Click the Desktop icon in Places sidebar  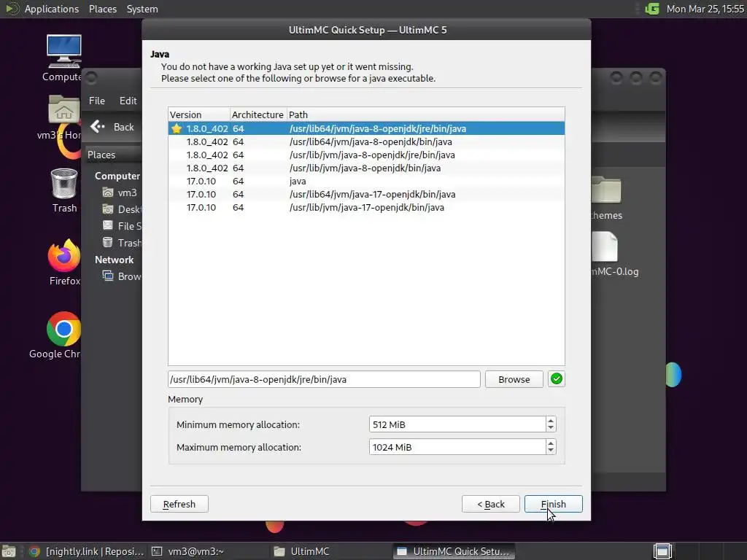click(108, 209)
